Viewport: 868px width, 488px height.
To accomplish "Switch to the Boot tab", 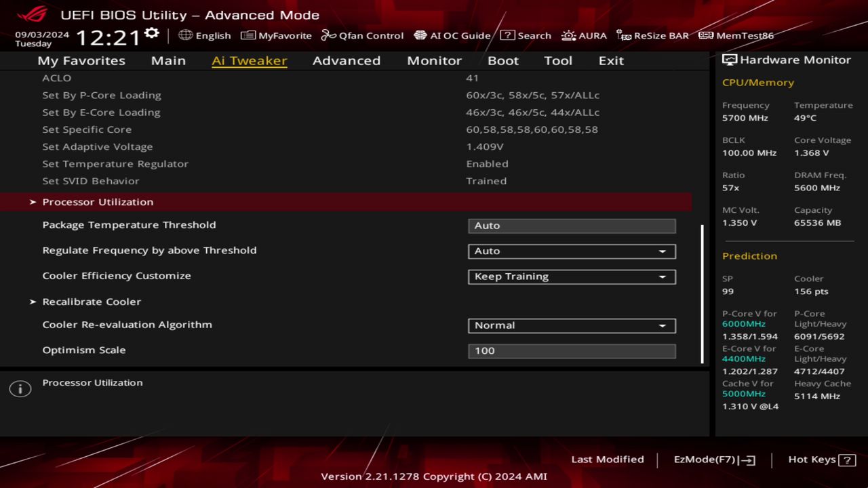I will (x=503, y=60).
